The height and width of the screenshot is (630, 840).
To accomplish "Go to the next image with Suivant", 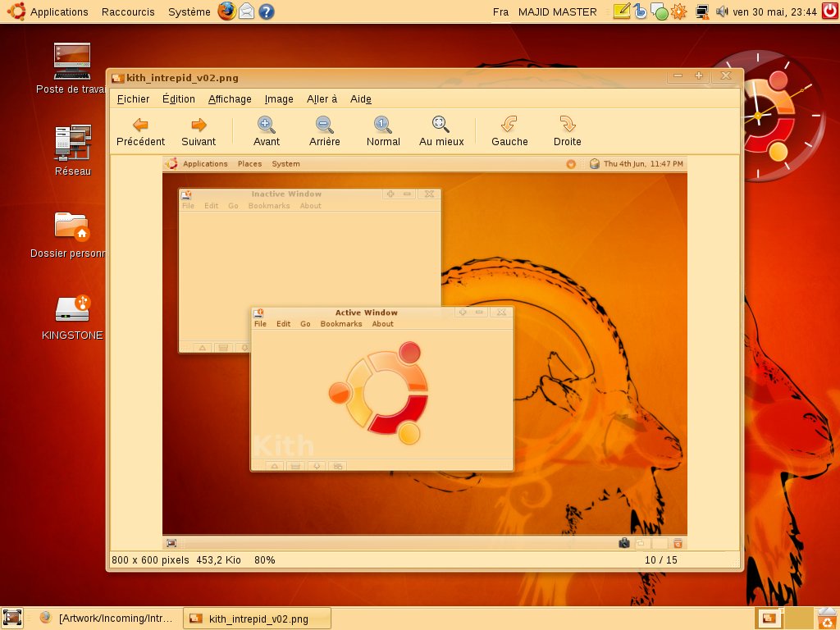I will (199, 132).
